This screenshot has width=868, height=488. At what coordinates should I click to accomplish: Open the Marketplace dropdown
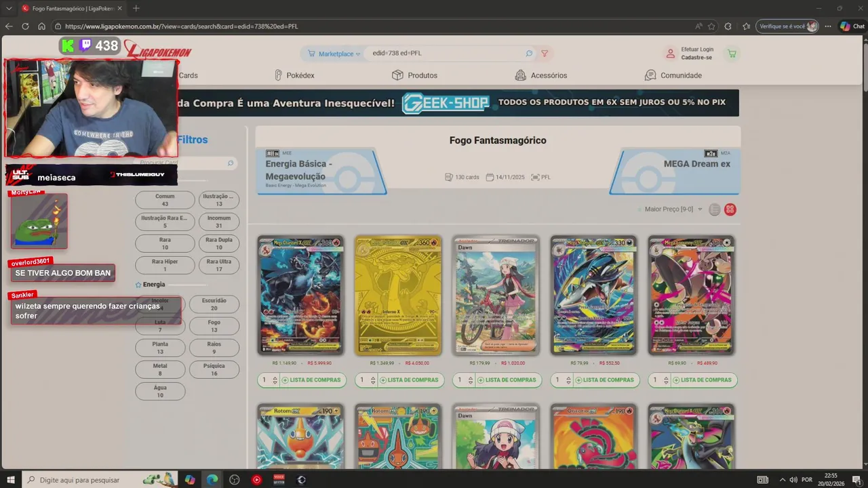[334, 54]
